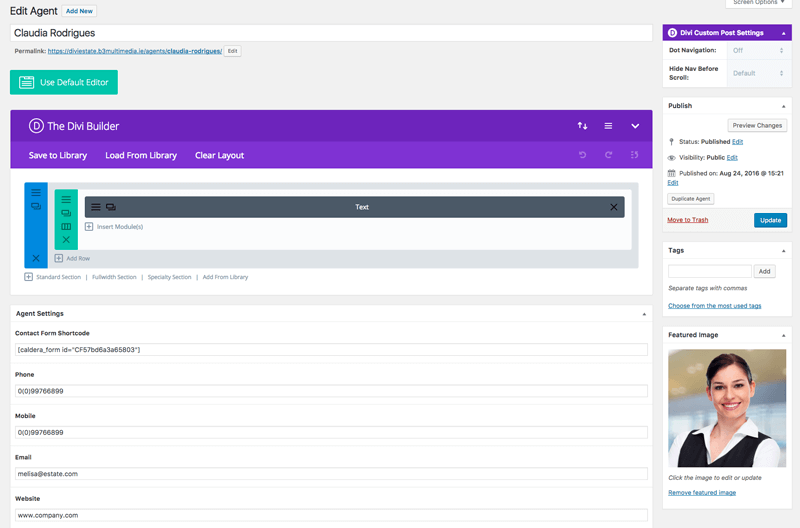Click the featured image thumbnail
This screenshot has height=528, width=800.
click(x=727, y=406)
